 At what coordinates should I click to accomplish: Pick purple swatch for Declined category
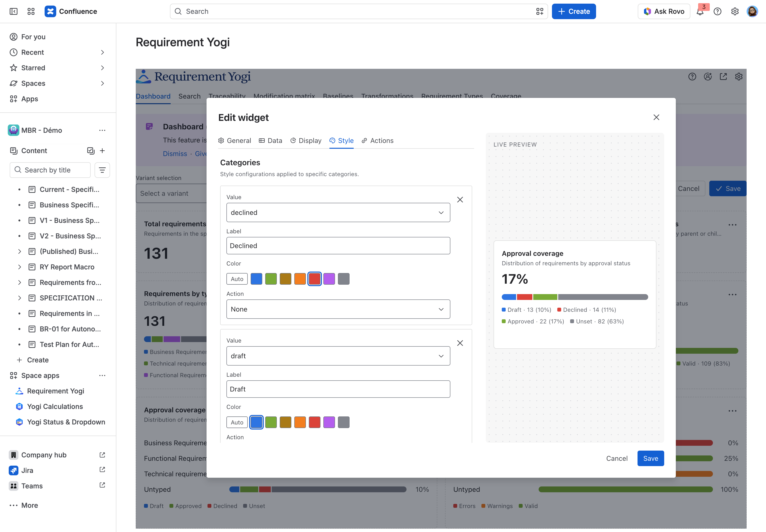pyautogui.click(x=329, y=279)
